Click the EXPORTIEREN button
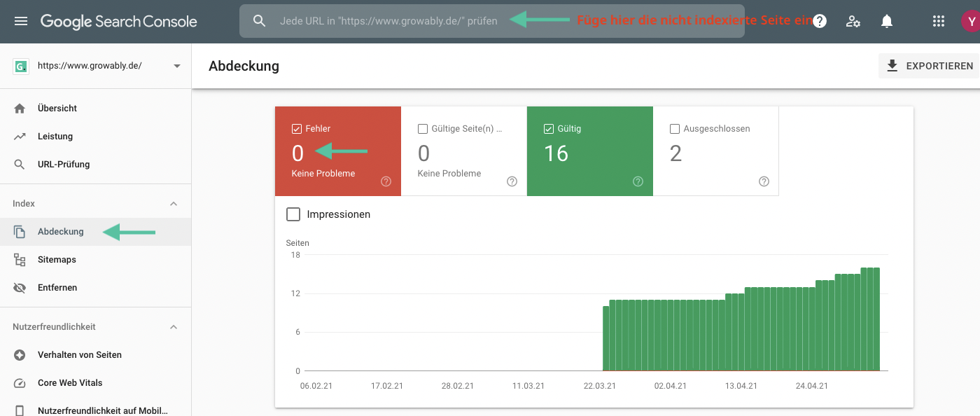Image resolution: width=980 pixels, height=416 pixels. pyautogui.click(x=930, y=66)
